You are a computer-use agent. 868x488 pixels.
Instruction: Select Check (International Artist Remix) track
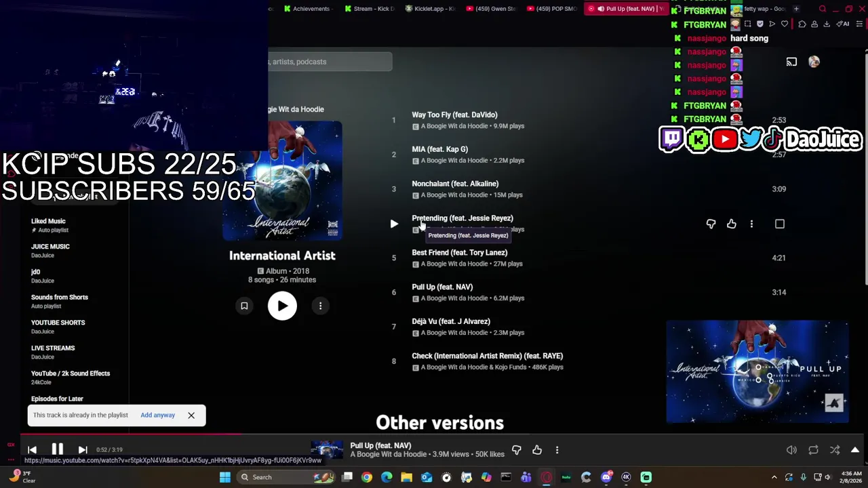[x=487, y=356]
